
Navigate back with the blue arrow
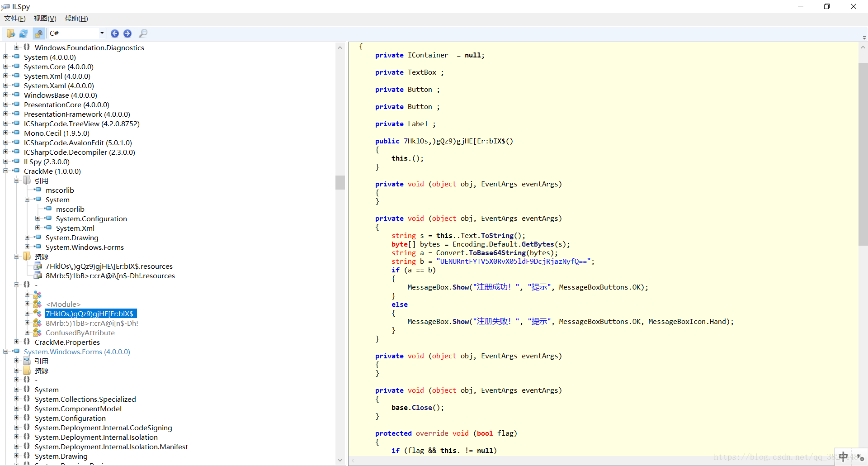pyautogui.click(x=115, y=33)
